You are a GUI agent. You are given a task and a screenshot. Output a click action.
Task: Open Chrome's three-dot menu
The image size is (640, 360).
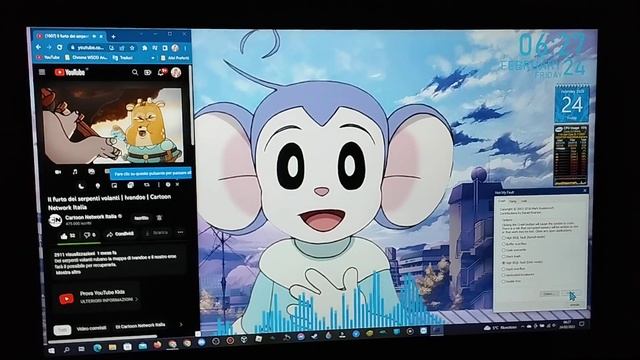click(x=185, y=48)
